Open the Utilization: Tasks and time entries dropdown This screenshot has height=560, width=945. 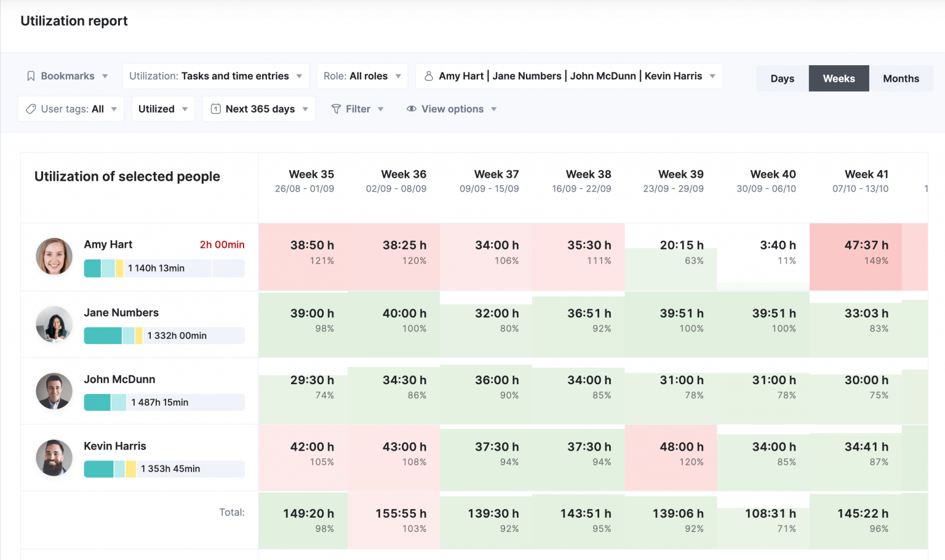click(215, 76)
